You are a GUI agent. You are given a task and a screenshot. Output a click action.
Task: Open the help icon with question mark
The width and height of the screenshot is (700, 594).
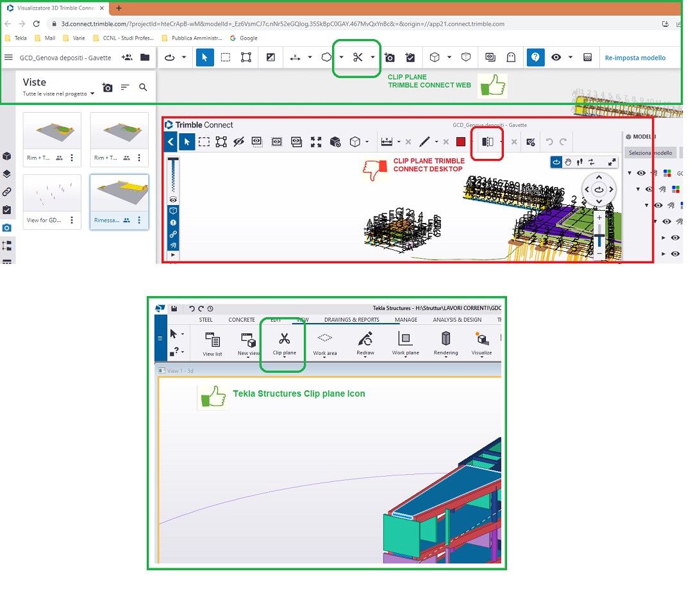[535, 57]
